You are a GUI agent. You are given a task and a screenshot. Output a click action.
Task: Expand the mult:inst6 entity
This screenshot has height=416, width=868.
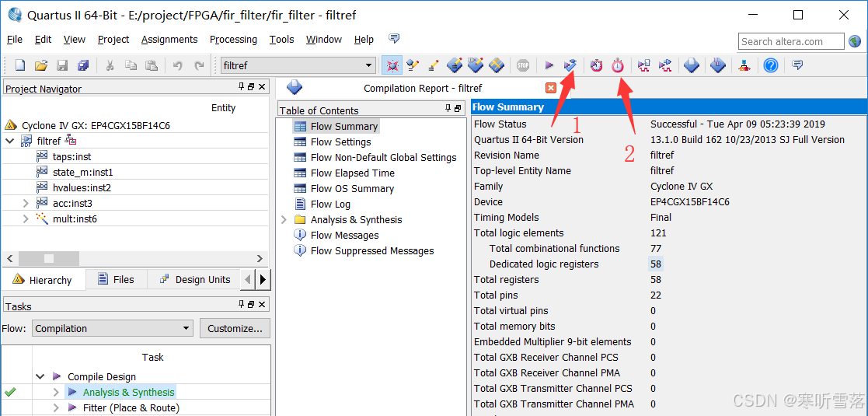click(x=26, y=218)
